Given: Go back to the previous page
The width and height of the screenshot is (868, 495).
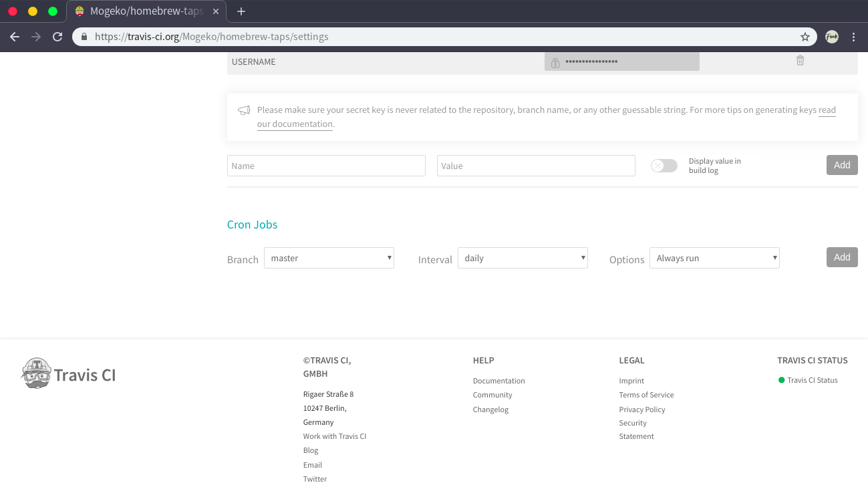Looking at the screenshot, I should click(15, 37).
